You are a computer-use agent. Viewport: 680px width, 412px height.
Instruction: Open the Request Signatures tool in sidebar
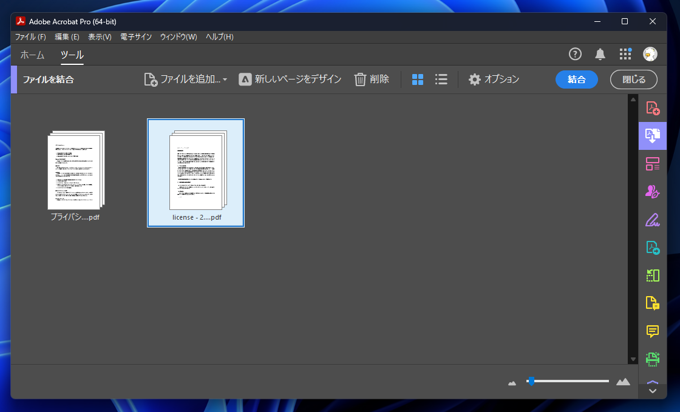click(653, 192)
